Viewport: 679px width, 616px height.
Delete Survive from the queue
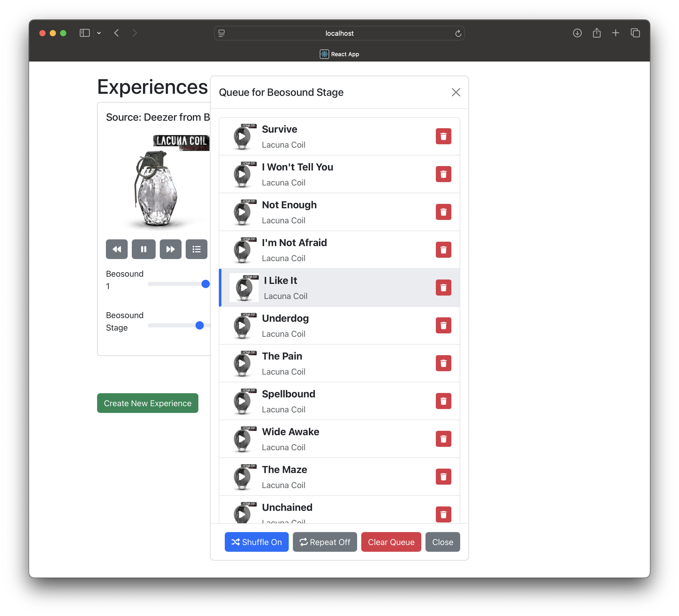tap(443, 137)
